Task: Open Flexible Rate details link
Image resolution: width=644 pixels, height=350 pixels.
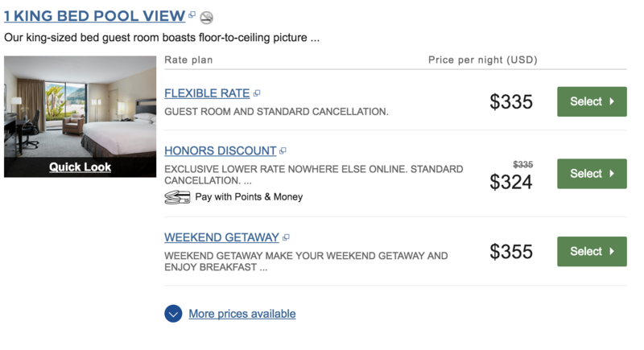Action: click(207, 93)
